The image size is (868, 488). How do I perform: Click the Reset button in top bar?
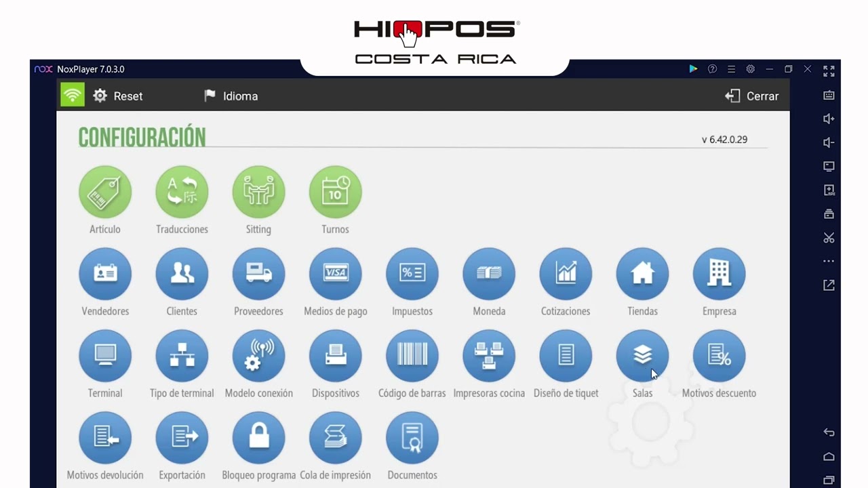tap(118, 96)
